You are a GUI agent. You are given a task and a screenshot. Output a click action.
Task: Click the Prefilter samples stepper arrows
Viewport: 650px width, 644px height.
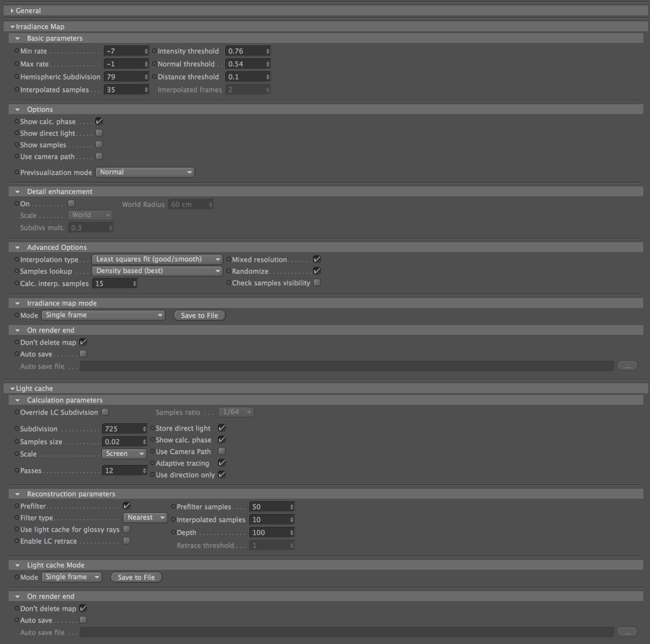click(x=292, y=507)
